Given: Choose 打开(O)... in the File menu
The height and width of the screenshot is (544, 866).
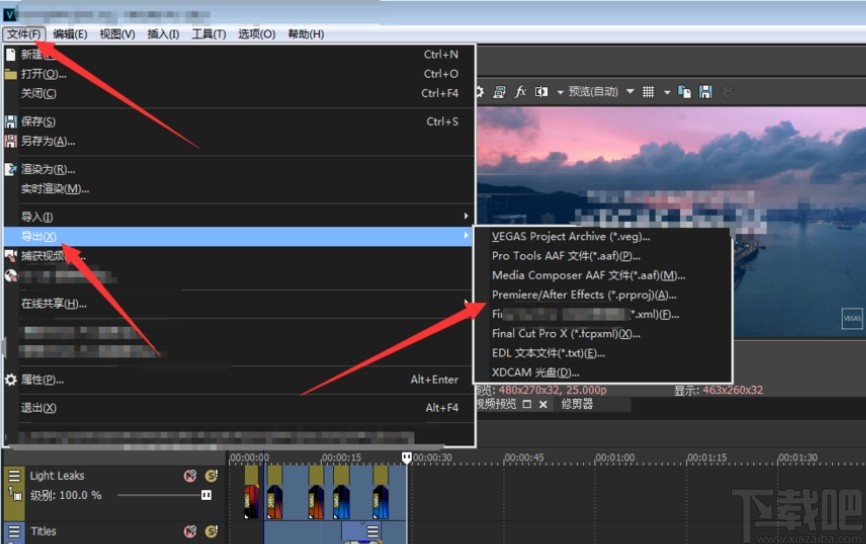Looking at the screenshot, I should 239,74.
